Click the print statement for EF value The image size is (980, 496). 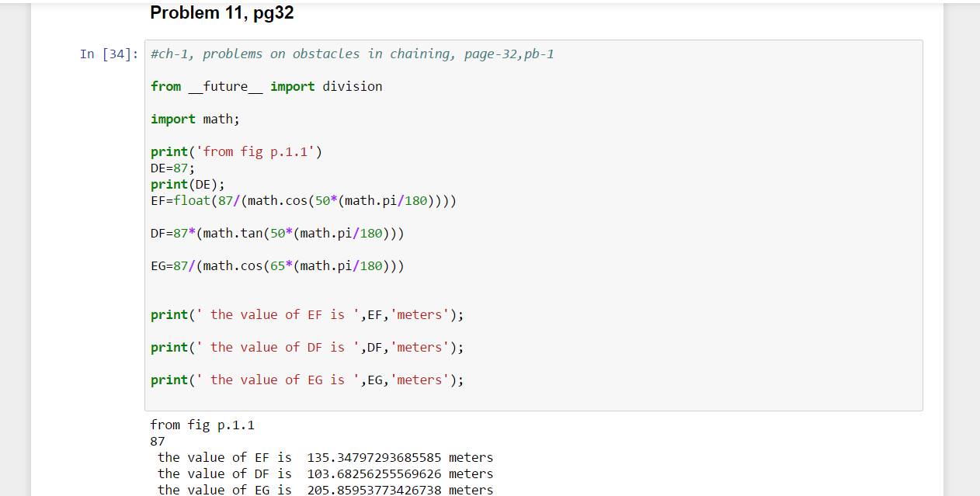[x=307, y=315]
